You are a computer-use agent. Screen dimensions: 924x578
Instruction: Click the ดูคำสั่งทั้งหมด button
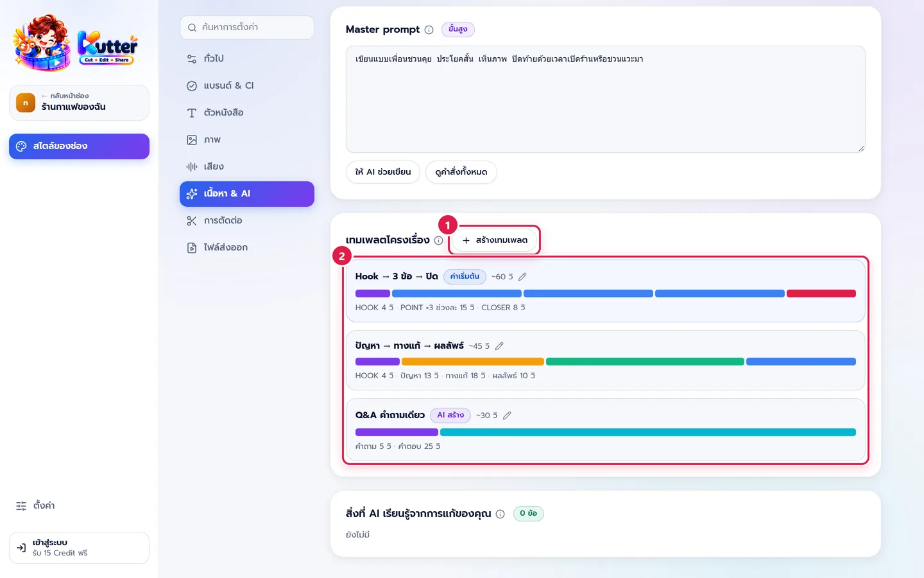click(461, 172)
